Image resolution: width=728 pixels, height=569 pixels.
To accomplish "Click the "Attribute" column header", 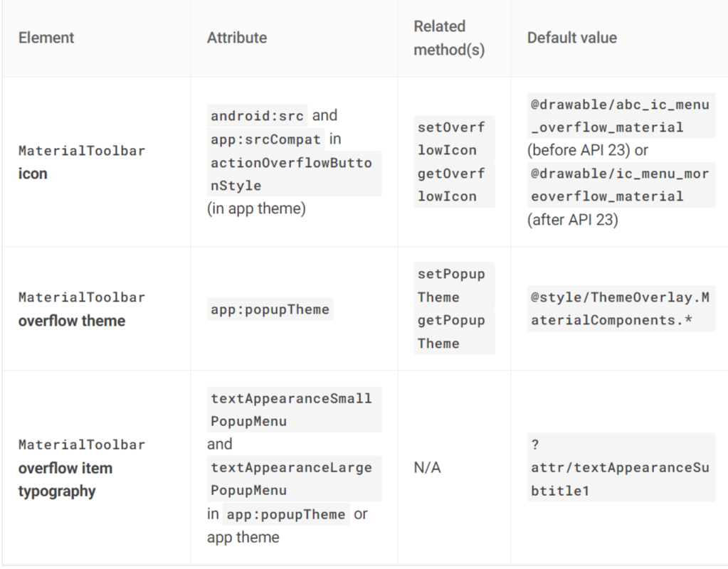I will click(x=237, y=38).
